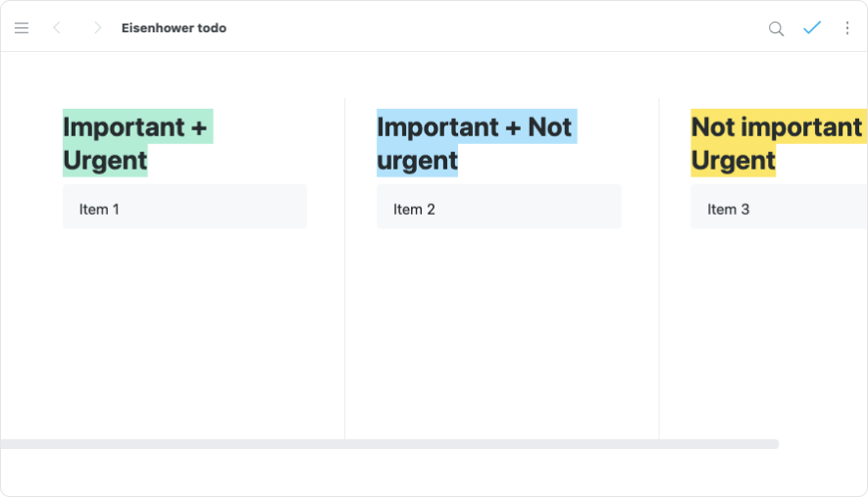Click the blue "Important + Not urgent" heading
Screen dimensions: 868x497
pos(475,143)
